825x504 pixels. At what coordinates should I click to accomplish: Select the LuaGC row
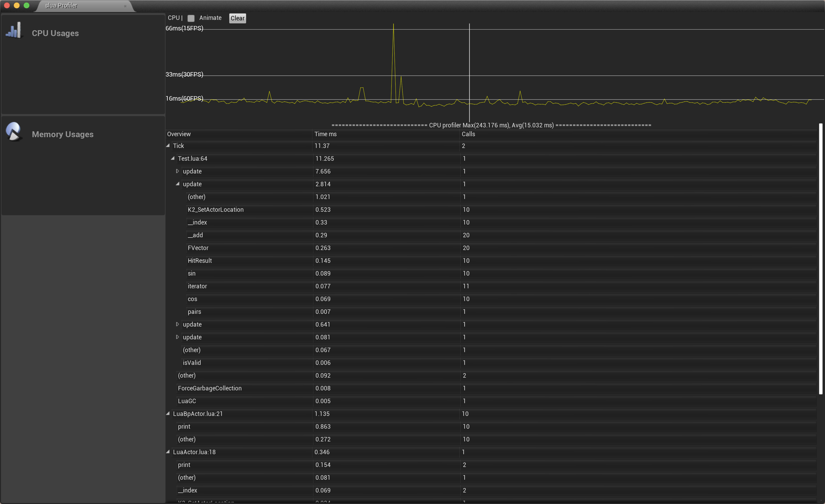pyautogui.click(x=187, y=401)
